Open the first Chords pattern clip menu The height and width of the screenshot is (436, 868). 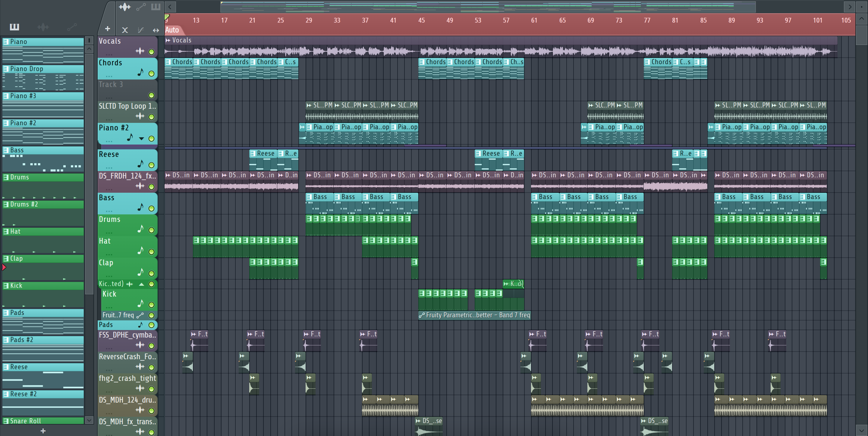click(168, 62)
